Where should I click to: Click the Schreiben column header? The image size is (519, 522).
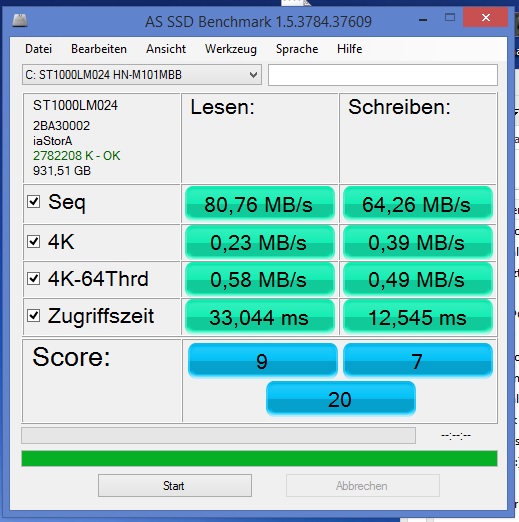point(399,107)
